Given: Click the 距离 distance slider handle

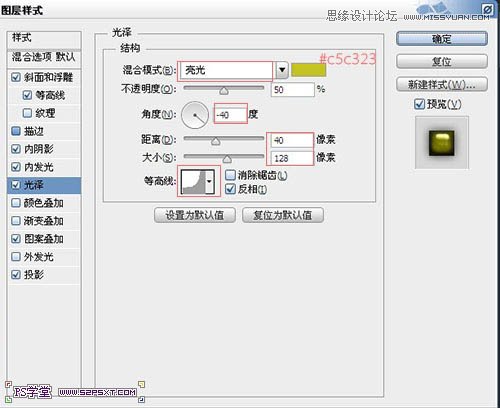Looking at the screenshot, I should [x=216, y=141].
